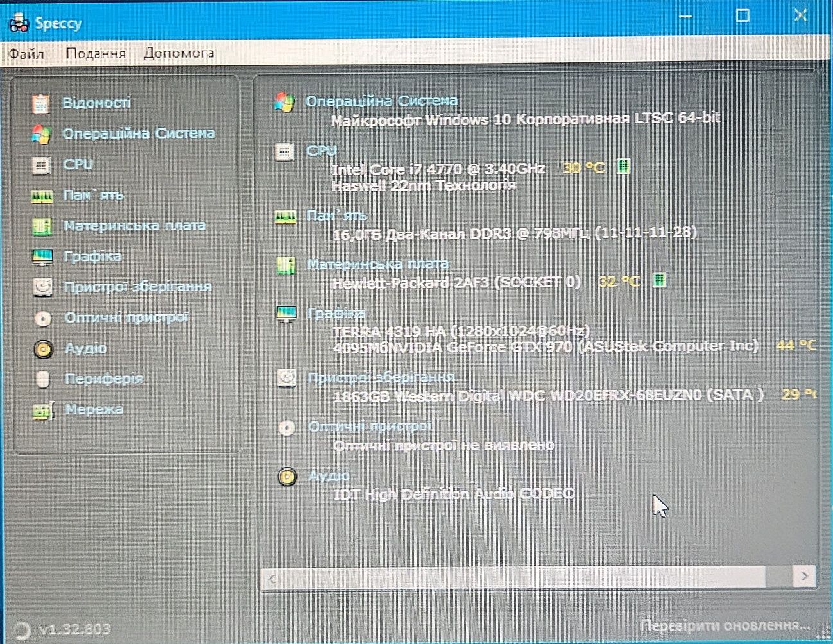Open the Подання menu
The height and width of the screenshot is (644, 833).
coord(96,54)
